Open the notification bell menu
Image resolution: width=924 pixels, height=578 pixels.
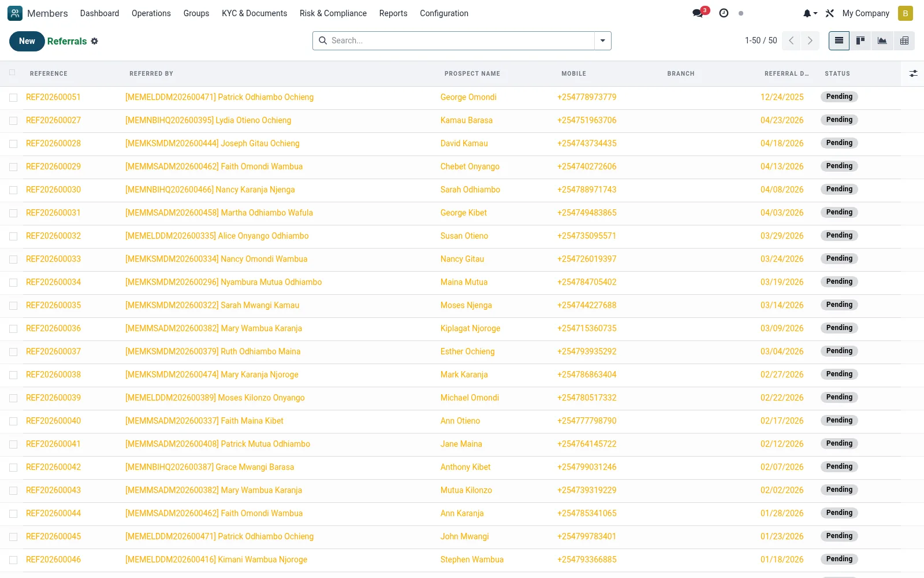tap(810, 13)
